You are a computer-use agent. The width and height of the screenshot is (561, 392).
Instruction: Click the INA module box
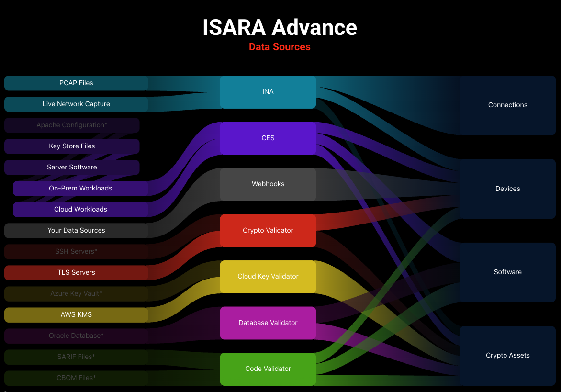[x=268, y=92]
